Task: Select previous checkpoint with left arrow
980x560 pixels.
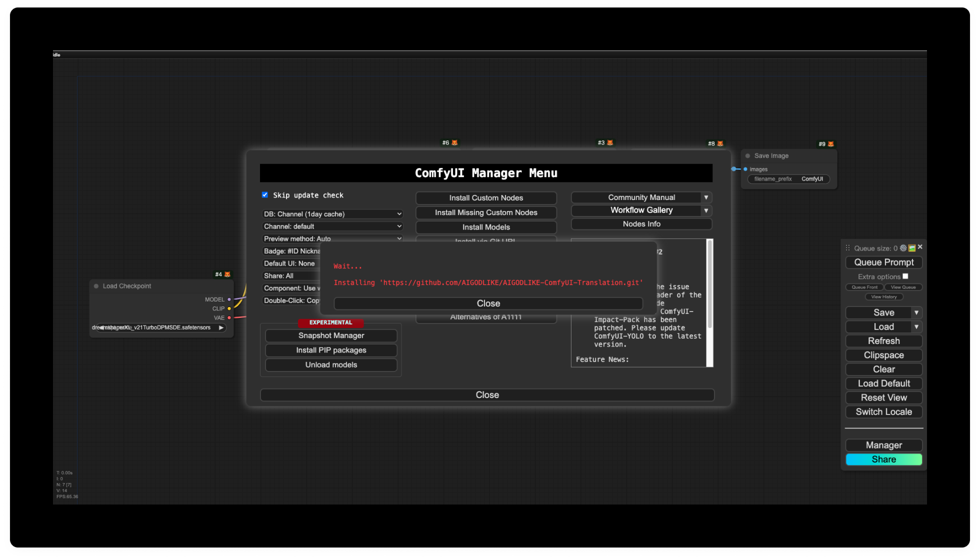Action: point(102,327)
